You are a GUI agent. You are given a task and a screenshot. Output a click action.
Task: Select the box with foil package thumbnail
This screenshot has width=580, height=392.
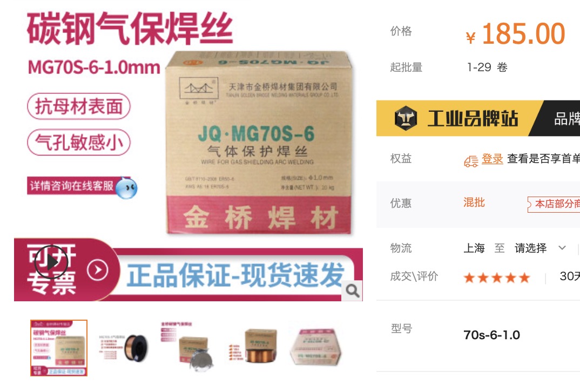click(190, 348)
